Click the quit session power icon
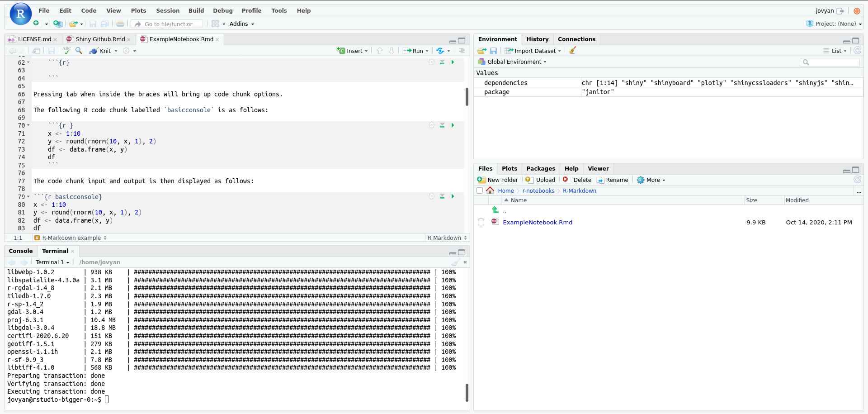Viewport: 868px width, 414px height. click(x=857, y=11)
